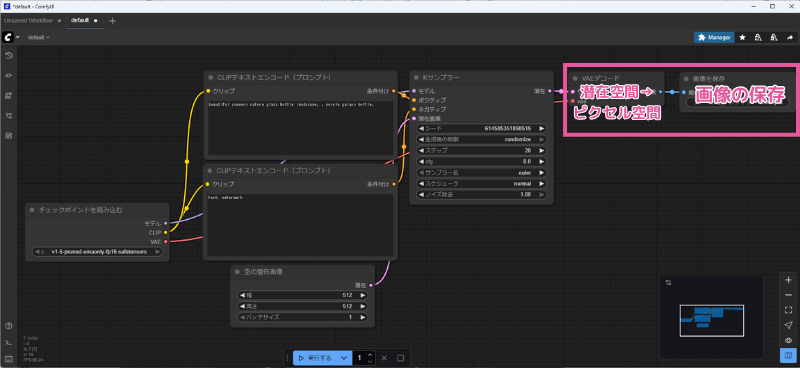Open the queue history sidebar panel
The image size is (800, 369).
[8, 56]
